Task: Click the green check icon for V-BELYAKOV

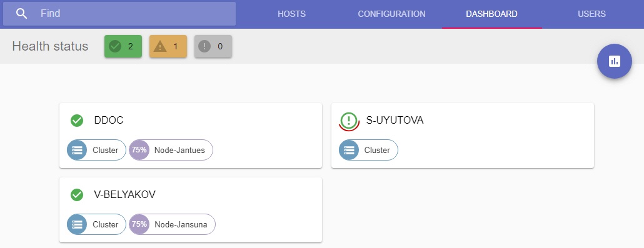Action: 77,195
